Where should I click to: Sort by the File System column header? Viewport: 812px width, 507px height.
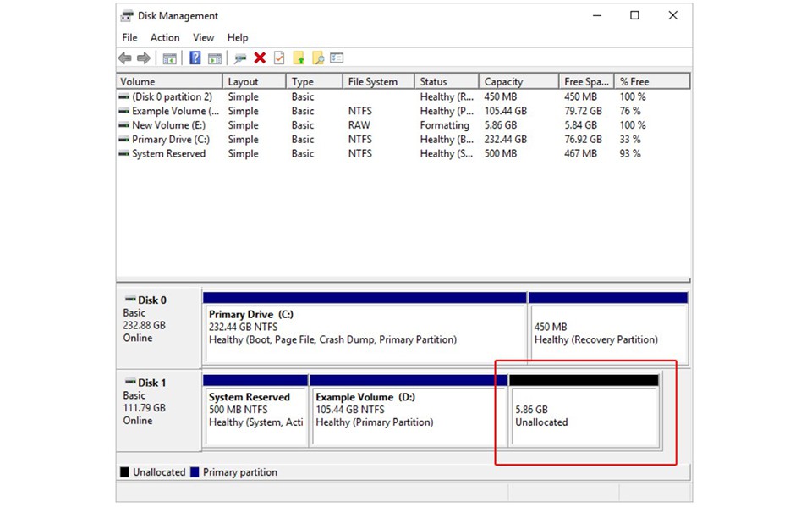[x=379, y=82]
